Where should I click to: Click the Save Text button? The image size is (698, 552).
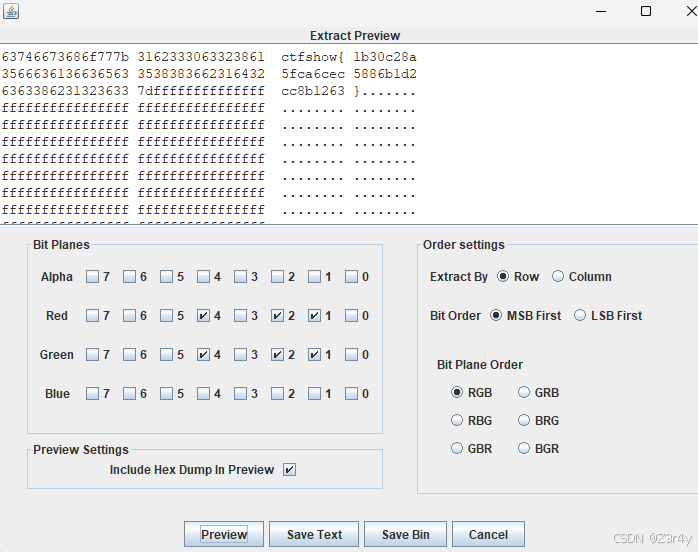[x=314, y=534]
